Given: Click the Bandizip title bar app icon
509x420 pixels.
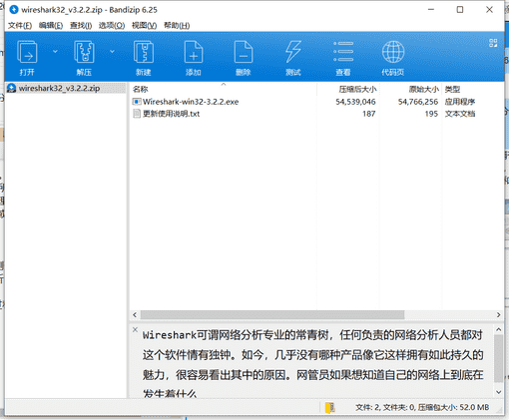Looking at the screenshot, I should point(14,10).
